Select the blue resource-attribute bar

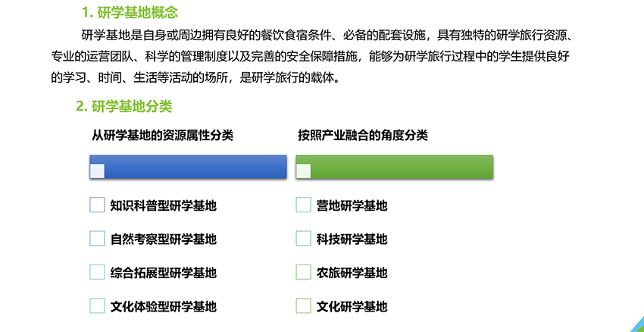(188, 167)
